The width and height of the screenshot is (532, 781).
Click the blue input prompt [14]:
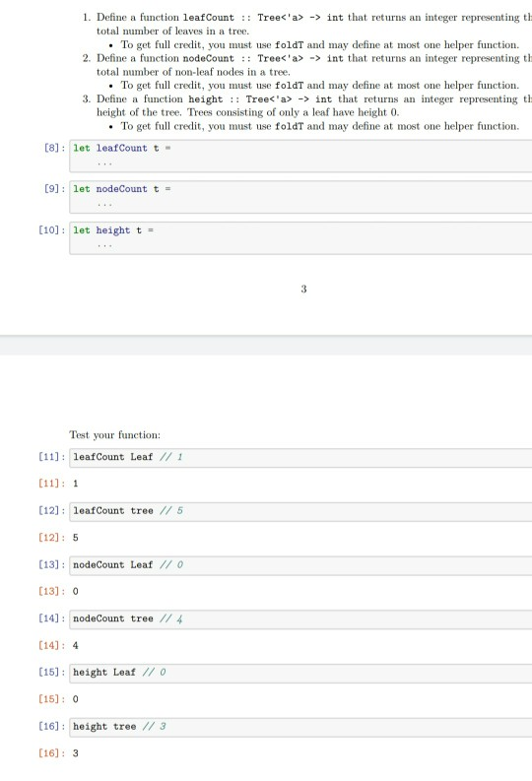[52, 618]
